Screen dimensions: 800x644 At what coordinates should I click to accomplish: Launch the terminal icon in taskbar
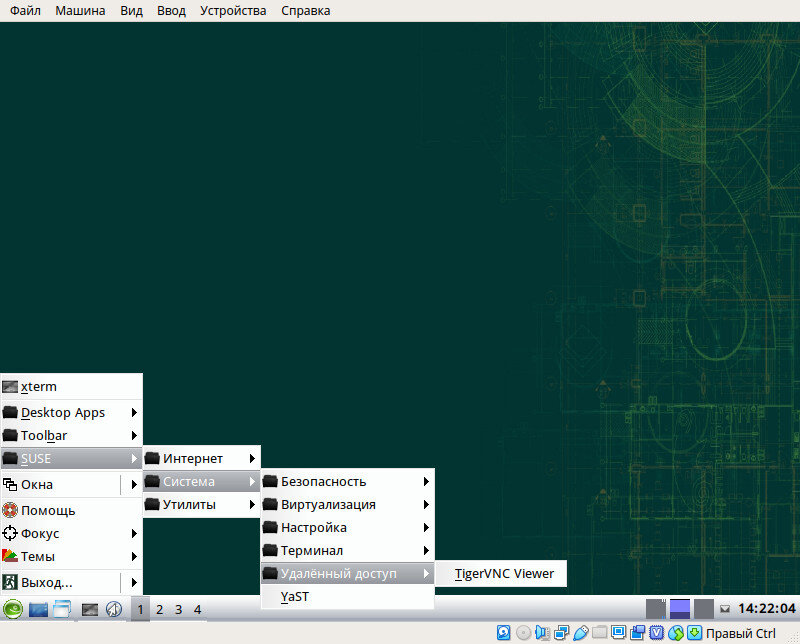[90, 609]
